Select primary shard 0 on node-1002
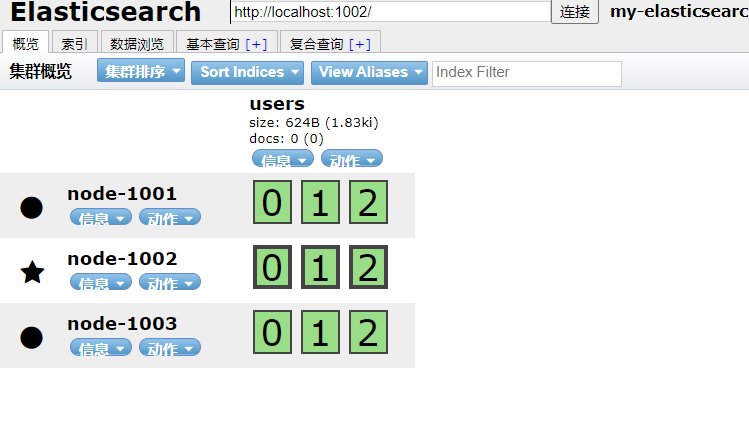The width and height of the screenshot is (749, 437). pyautogui.click(x=272, y=267)
